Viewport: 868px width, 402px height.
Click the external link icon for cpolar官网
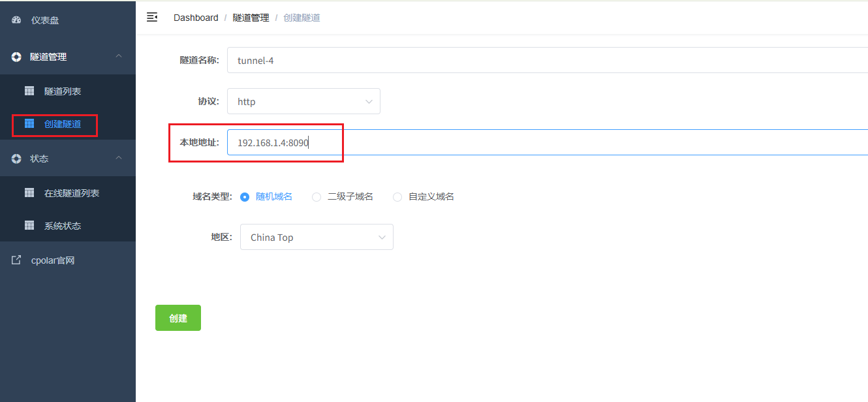pyautogui.click(x=16, y=260)
